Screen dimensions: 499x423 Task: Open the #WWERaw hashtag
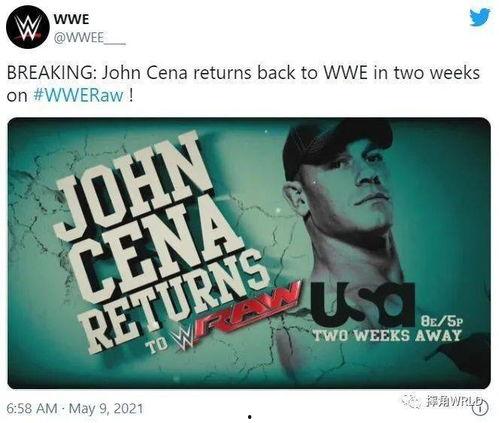79,96
